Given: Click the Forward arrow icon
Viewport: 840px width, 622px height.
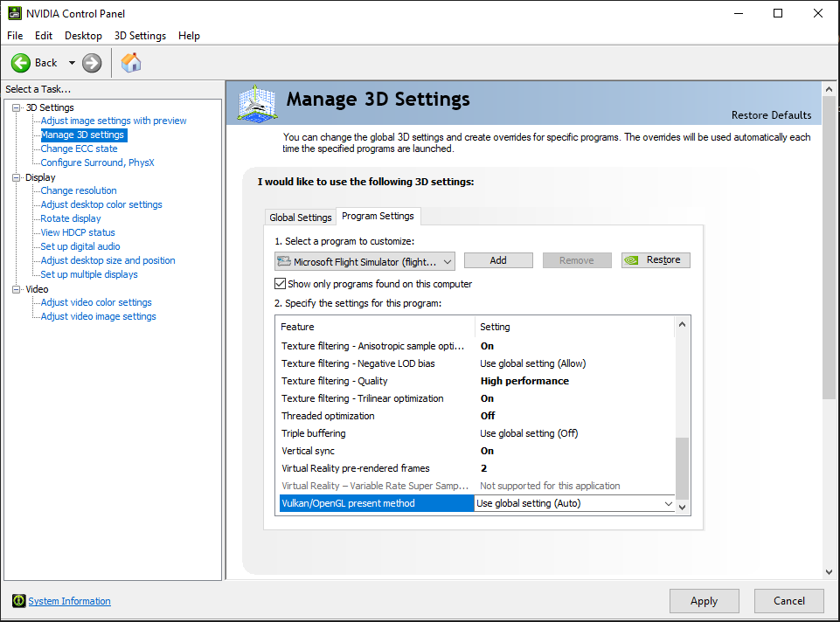Looking at the screenshot, I should [92, 63].
